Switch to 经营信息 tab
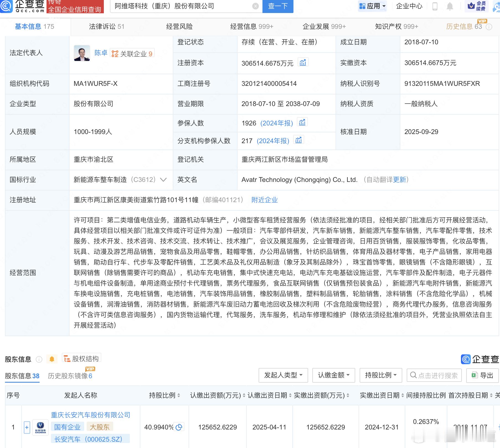The width and height of the screenshot is (500, 448). [x=252, y=27]
